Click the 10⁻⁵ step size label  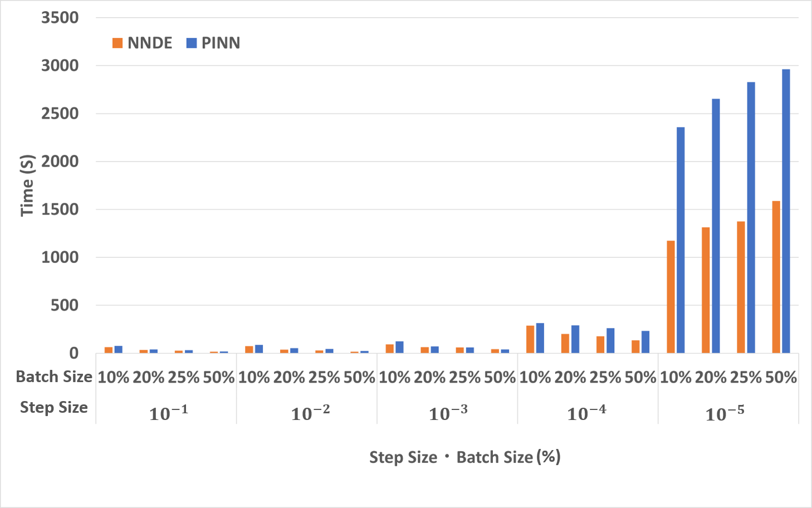[725, 413]
